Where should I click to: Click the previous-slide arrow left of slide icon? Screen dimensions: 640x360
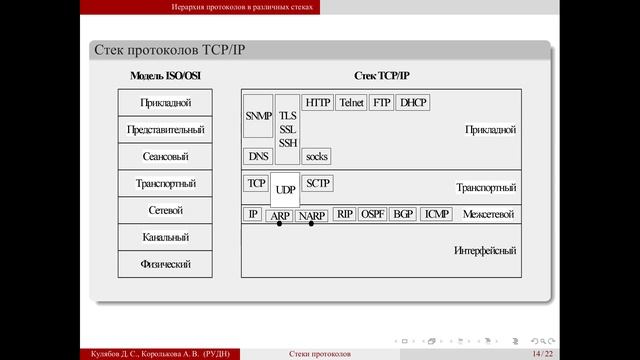tap(396, 341)
